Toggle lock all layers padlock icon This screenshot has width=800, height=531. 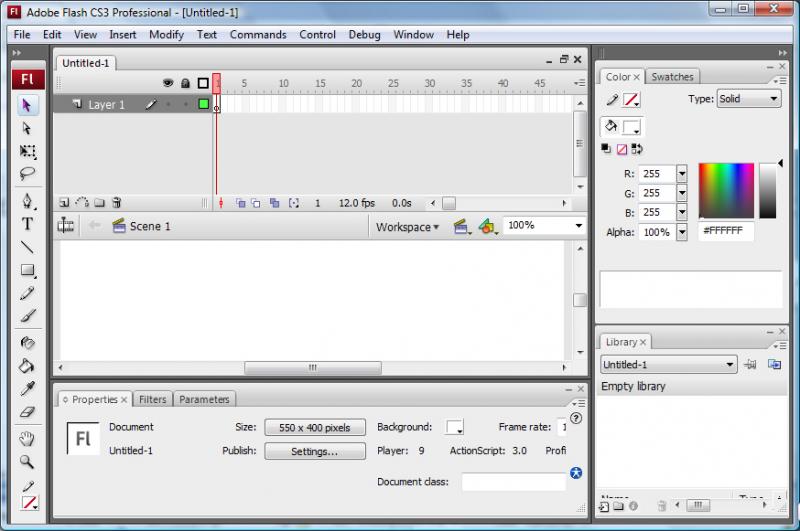pos(186,83)
